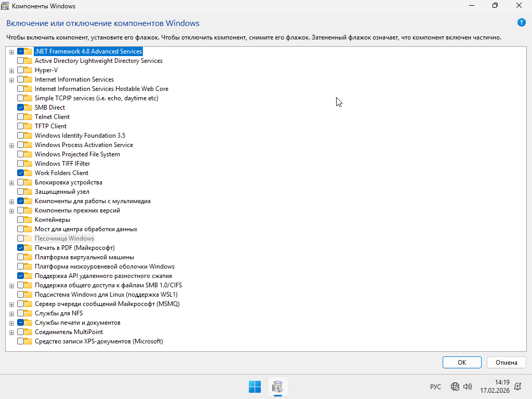Image resolution: width=532 pixels, height=399 pixels.
Task: Disable Печать в PDF (Майкрософт) checkbox
Action: [x=20, y=248]
